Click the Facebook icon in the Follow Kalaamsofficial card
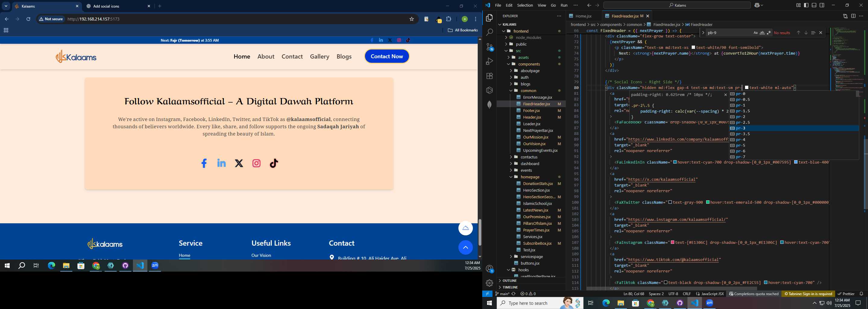The height and width of the screenshot is (309, 868). [x=204, y=164]
